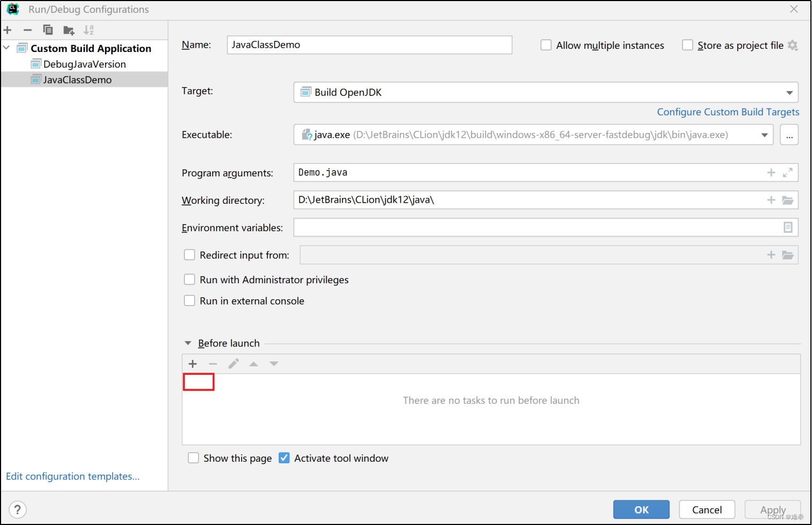
Task: Enable Run in external console
Action: pyautogui.click(x=190, y=301)
